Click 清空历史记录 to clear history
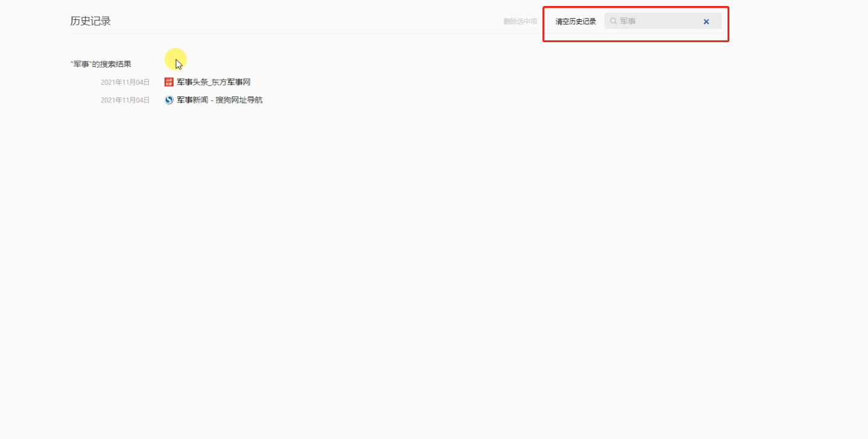This screenshot has height=439, width=868. click(576, 22)
